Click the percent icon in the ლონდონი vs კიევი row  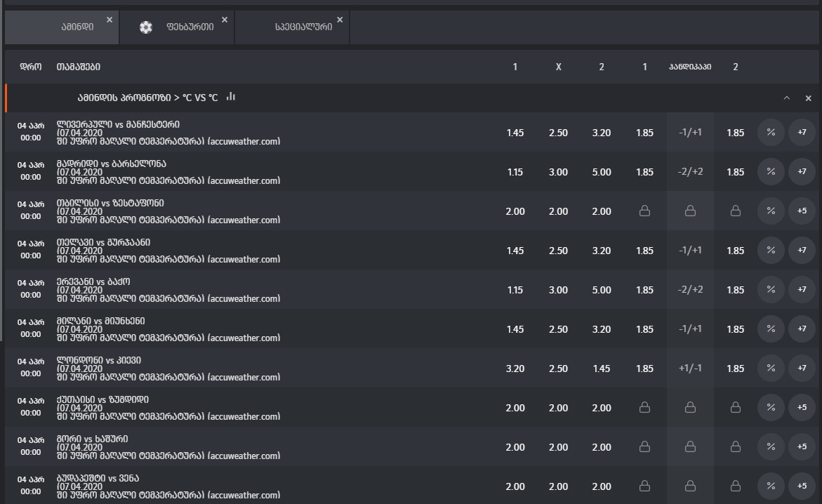[x=771, y=368]
